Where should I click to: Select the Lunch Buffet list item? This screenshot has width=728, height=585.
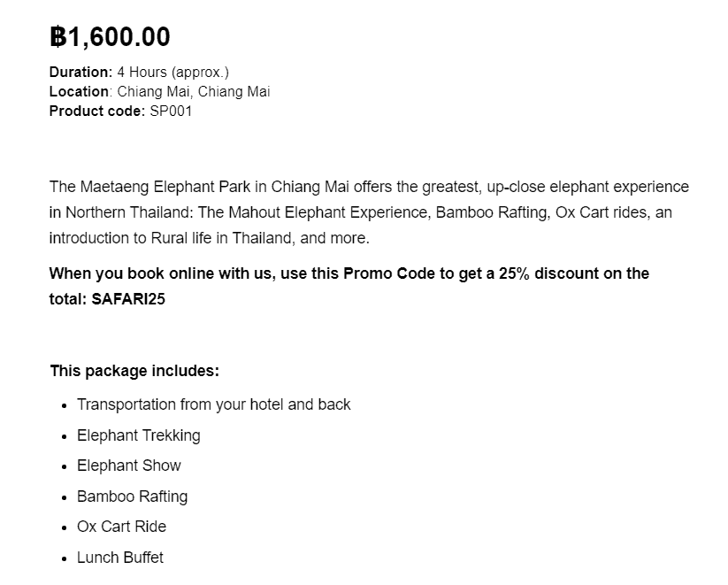point(120,557)
